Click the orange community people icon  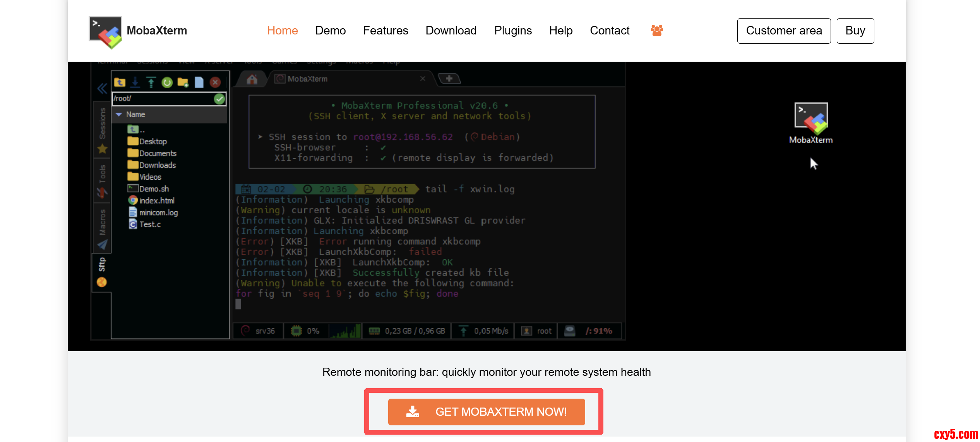(657, 30)
